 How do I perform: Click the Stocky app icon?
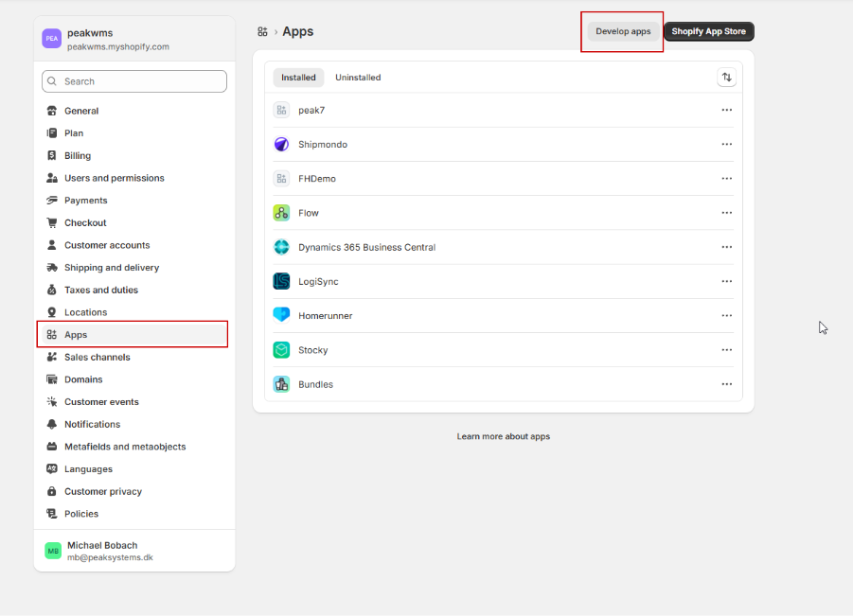[281, 349]
